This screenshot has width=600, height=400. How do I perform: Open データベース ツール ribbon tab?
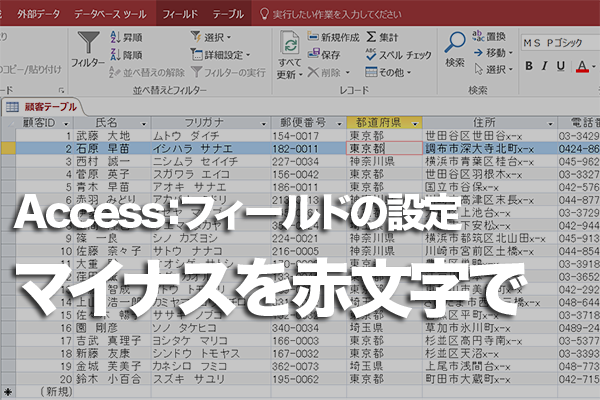tap(110, 14)
